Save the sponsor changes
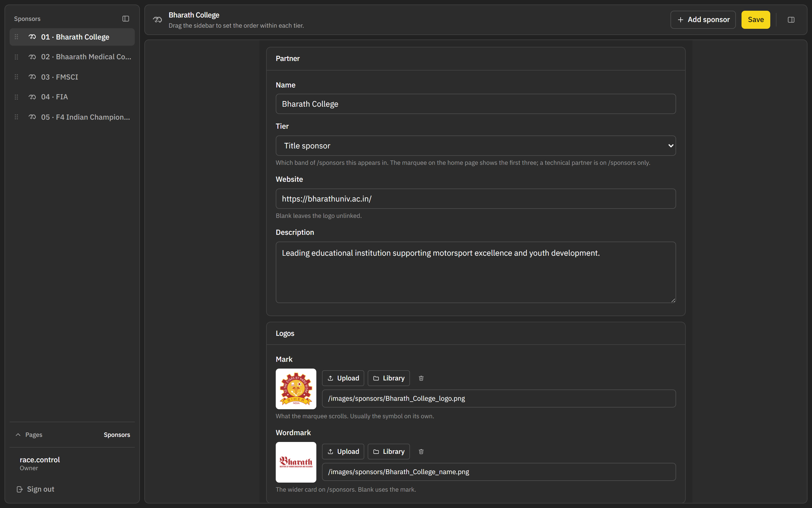The width and height of the screenshot is (812, 508). [x=756, y=20]
